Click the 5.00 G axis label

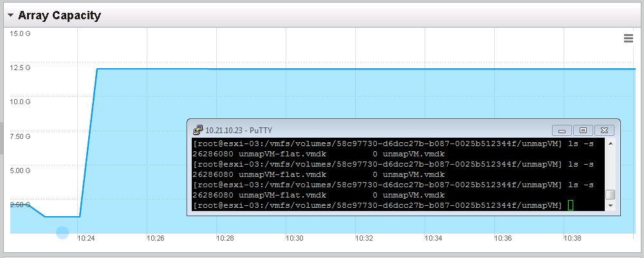(x=20, y=170)
